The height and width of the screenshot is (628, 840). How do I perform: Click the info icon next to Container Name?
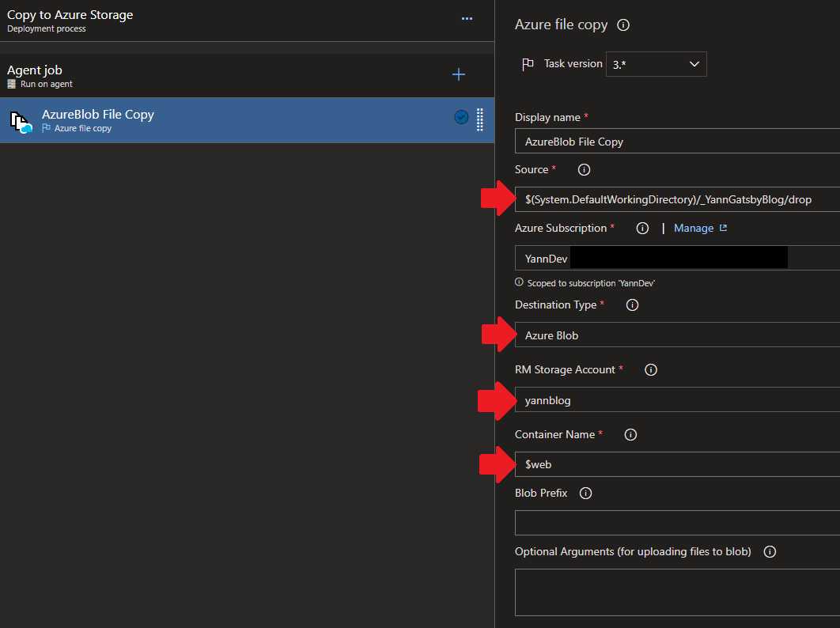[x=630, y=435]
